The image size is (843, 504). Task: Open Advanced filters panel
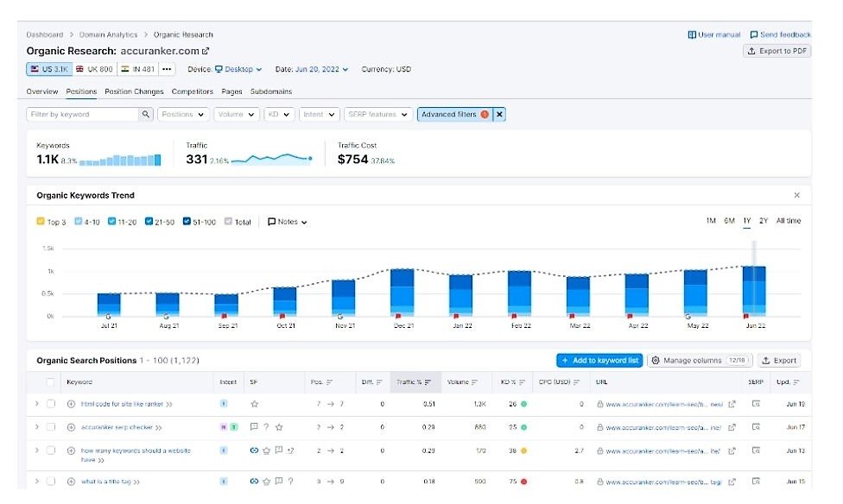pyautogui.click(x=455, y=115)
